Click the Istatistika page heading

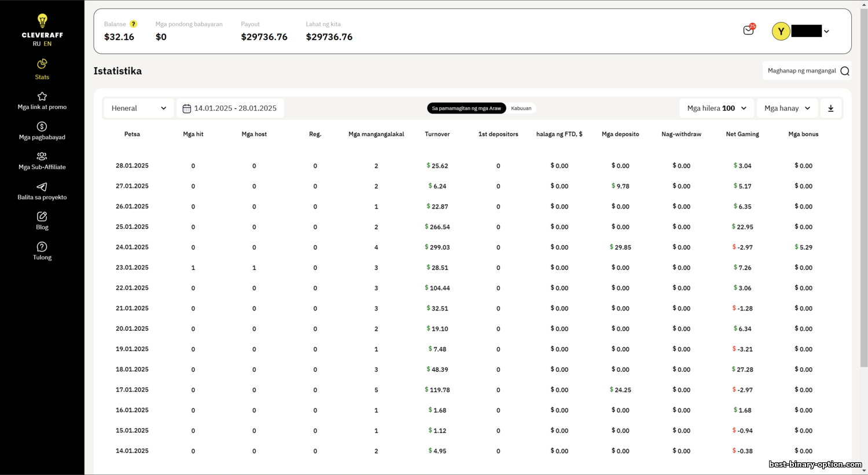click(x=117, y=71)
